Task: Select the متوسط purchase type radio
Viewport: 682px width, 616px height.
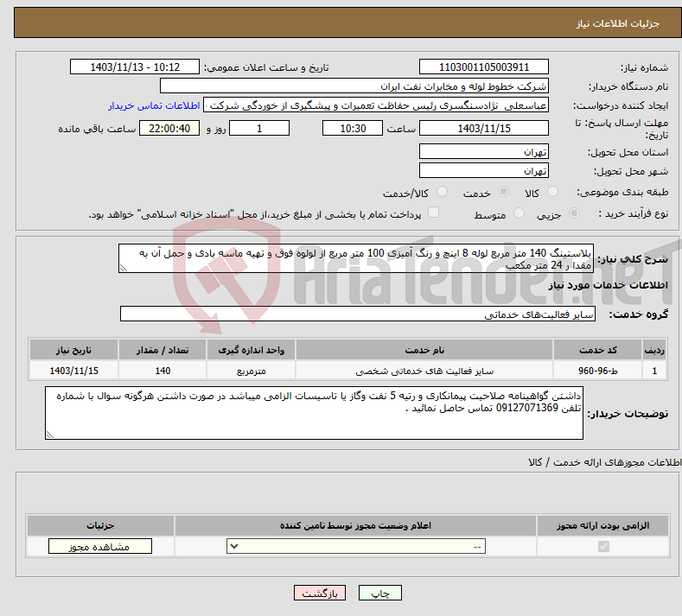Action: click(519, 213)
